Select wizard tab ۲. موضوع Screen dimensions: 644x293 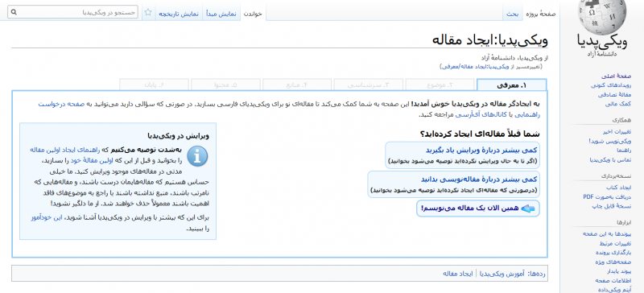tap(440, 85)
